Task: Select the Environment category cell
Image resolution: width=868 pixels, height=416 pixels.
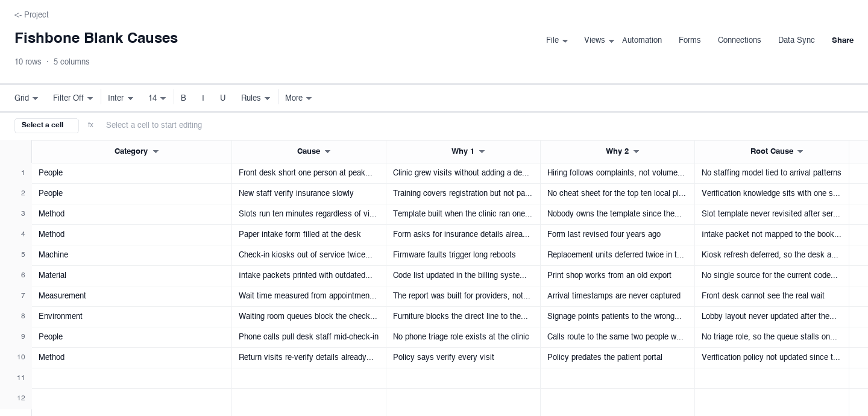Action: [x=131, y=317]
